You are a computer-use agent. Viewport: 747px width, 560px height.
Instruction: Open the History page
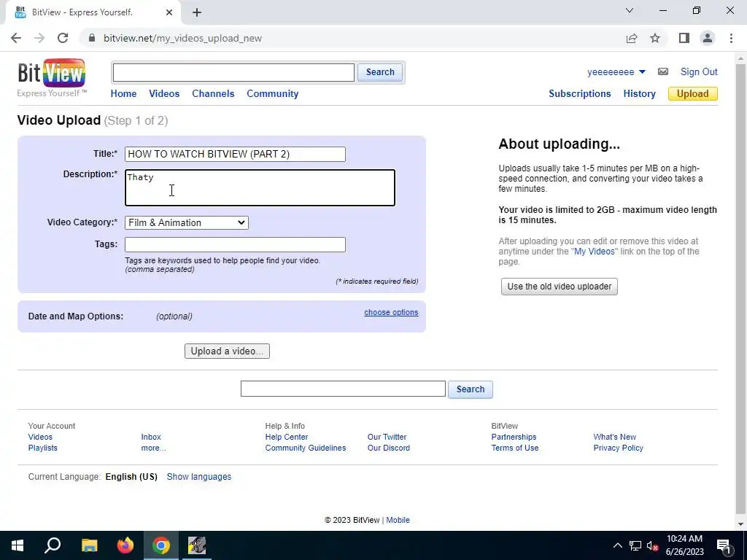point(639,94)
